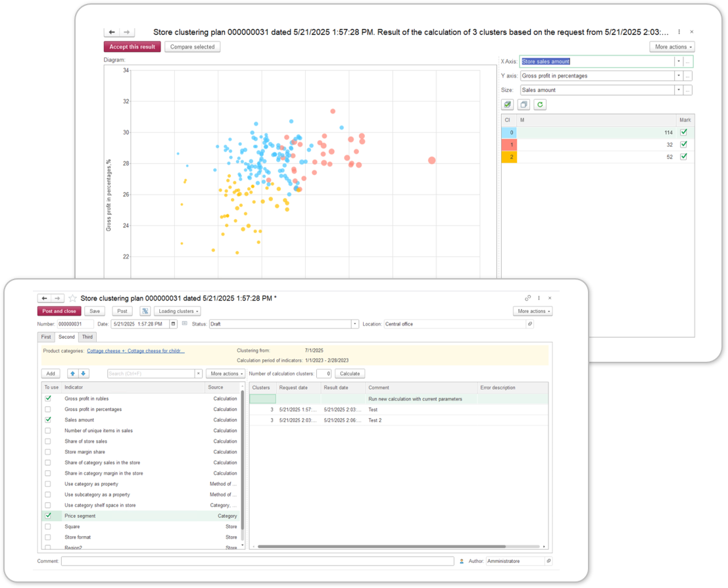This screenshot has width=728, height=588.
Task: Enable Gross profit in percentages indicator
Action: click(48, 409)
